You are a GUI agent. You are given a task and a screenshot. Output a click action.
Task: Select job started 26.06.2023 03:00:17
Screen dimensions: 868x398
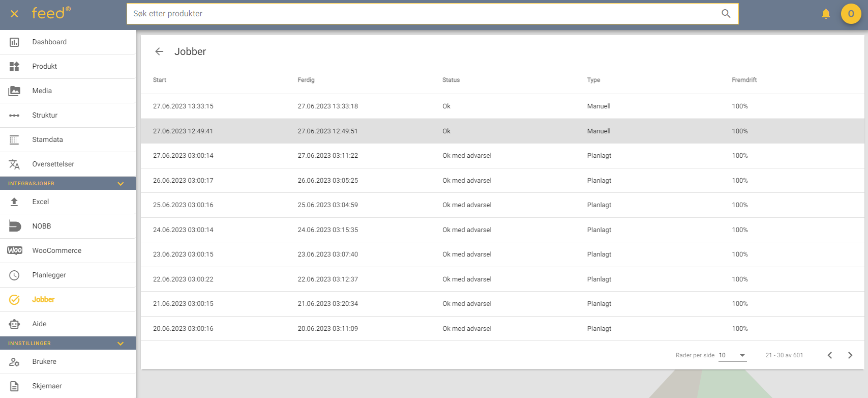pyautogui.click(x=502, y=181)
